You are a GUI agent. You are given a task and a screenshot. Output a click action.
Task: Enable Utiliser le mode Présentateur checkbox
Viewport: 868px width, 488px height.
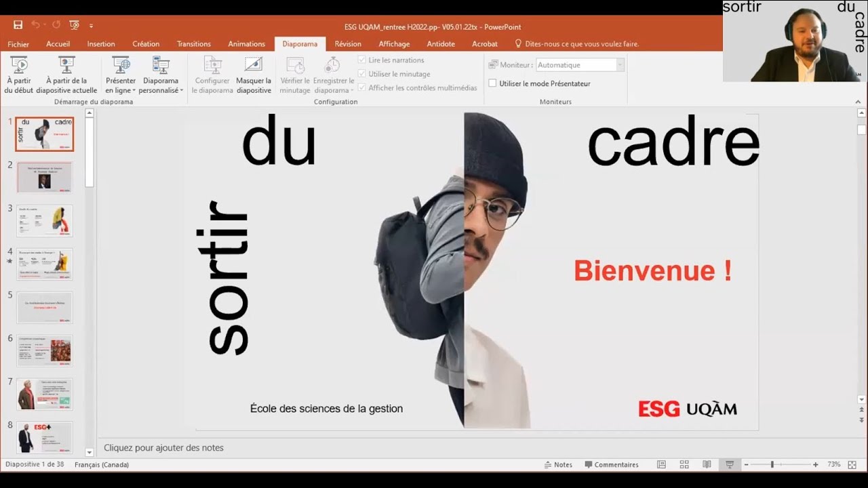pyautogui.click(x=492, y=83)
